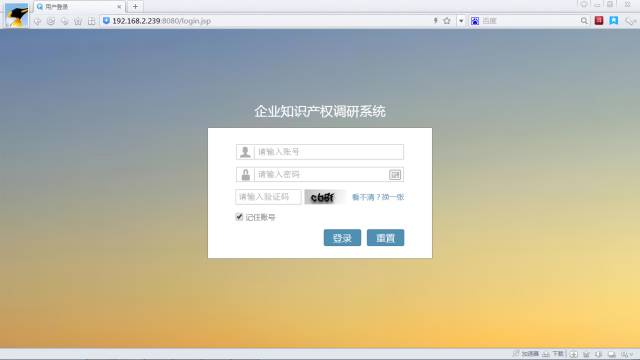
Task: Focus the 请输入验证码 captcha field
Action: pos(268,197)
